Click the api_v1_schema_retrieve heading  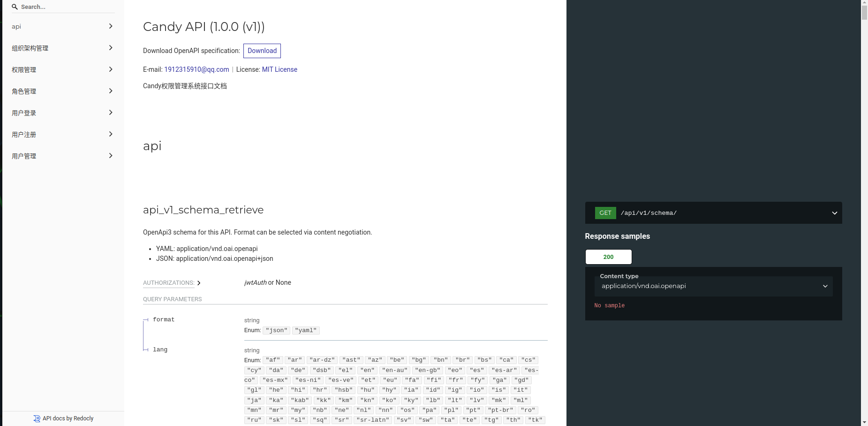coord(203,210)
